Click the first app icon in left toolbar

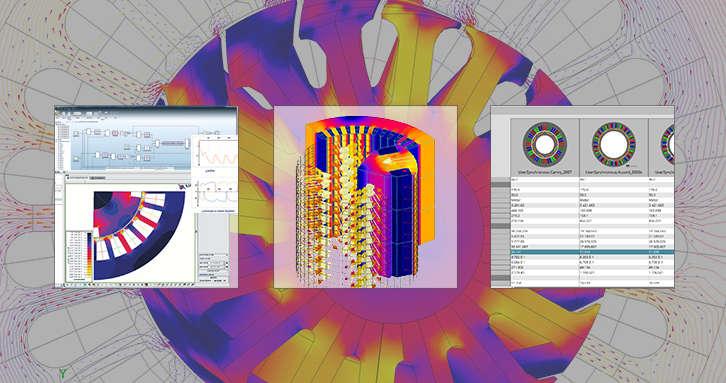tap(57, 113)
